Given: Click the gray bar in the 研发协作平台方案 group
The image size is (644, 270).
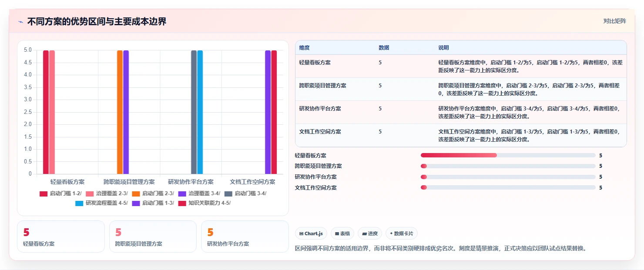Looking at the screenshot, I should pos(194,112).
